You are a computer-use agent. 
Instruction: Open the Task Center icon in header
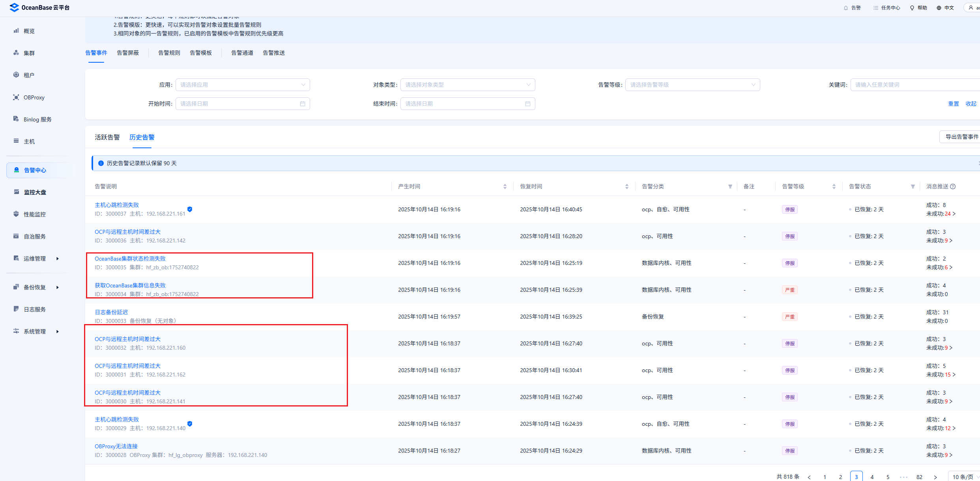pyautogui.click(x=876, y=8)
